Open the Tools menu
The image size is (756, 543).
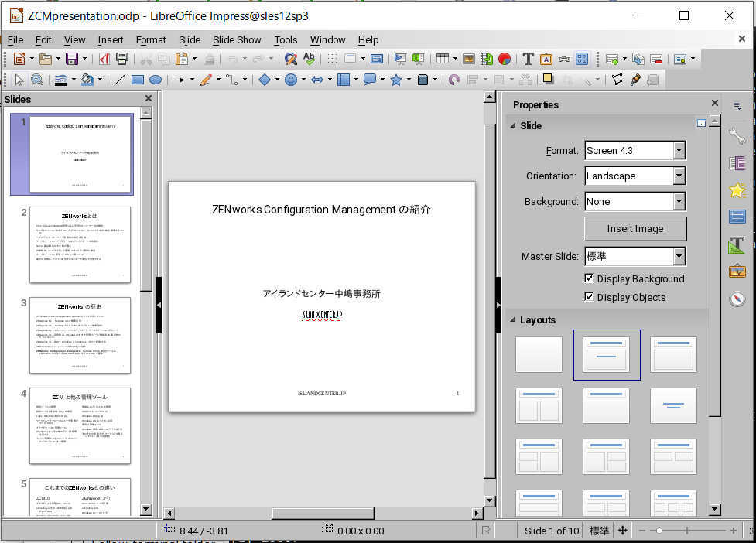pos(286,40)
